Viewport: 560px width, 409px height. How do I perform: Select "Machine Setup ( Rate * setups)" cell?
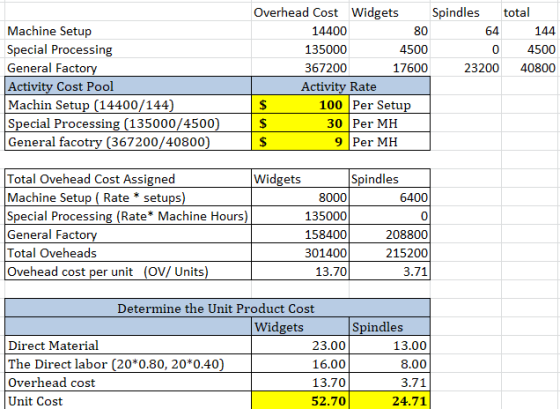click(x=128, y=197)
